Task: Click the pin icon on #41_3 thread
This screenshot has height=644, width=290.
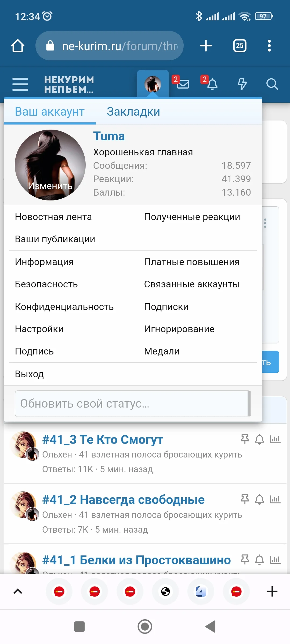Action: pyautogui.click(x=245, y=439)
